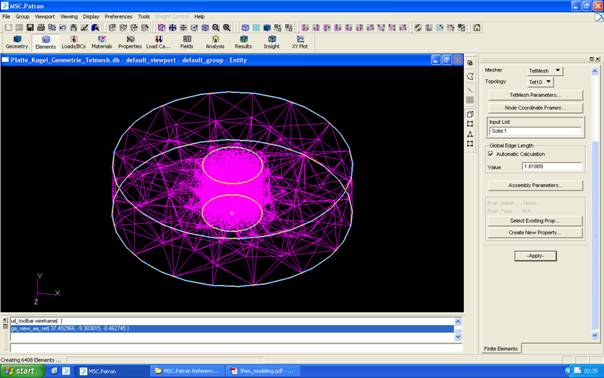
Task: Open the Preferences menu
Action: tap(118, 17)
